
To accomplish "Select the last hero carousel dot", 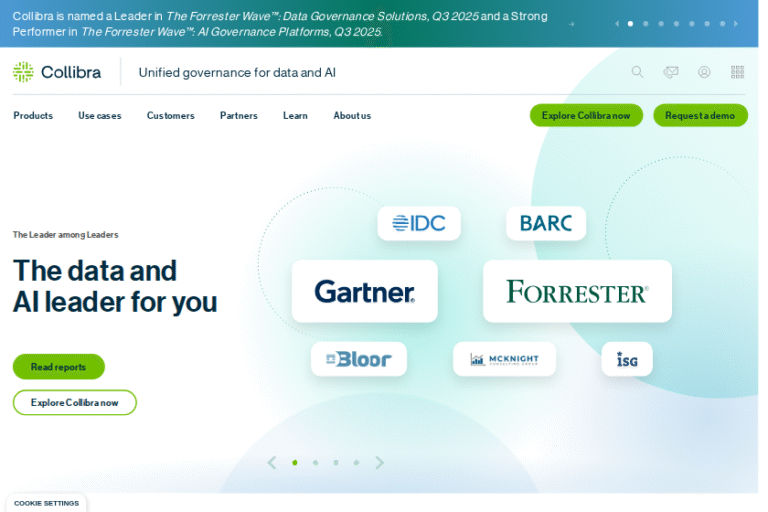I will (x=356, y=463).
